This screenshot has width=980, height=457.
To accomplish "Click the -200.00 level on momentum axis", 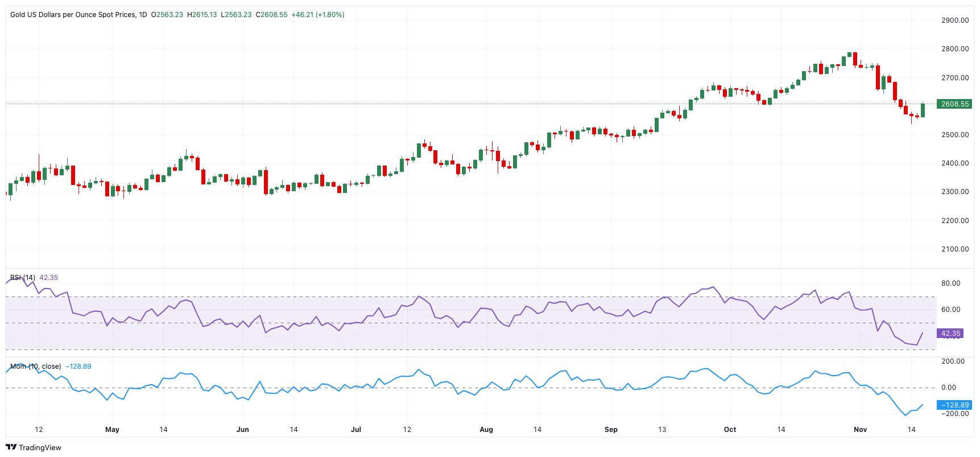I will (954, 414).
